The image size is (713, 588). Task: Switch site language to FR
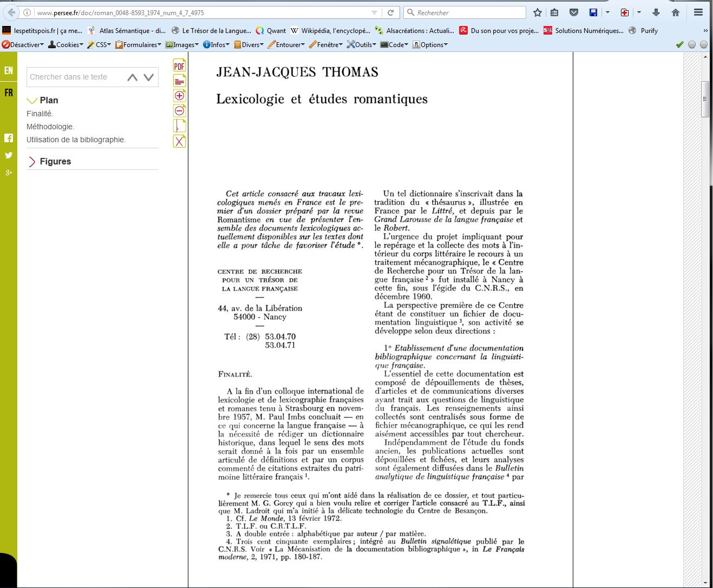pyautogui.click(x=9, y=93)
